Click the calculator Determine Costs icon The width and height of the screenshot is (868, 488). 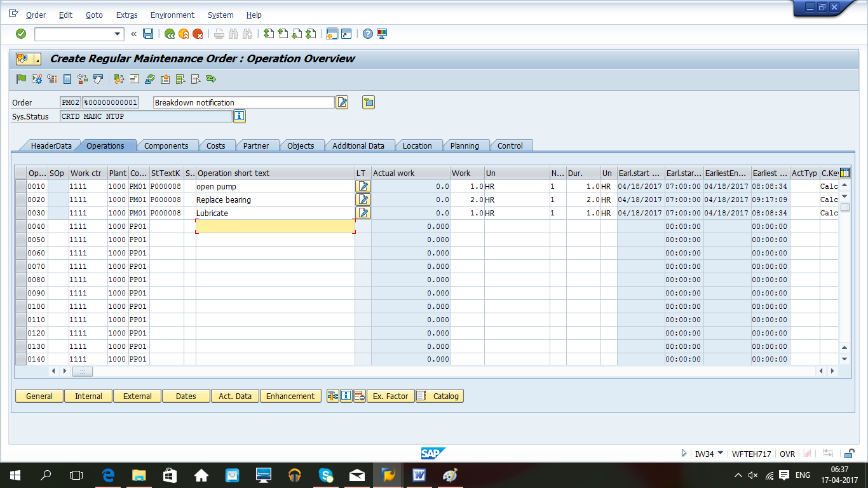click(67, 79)
